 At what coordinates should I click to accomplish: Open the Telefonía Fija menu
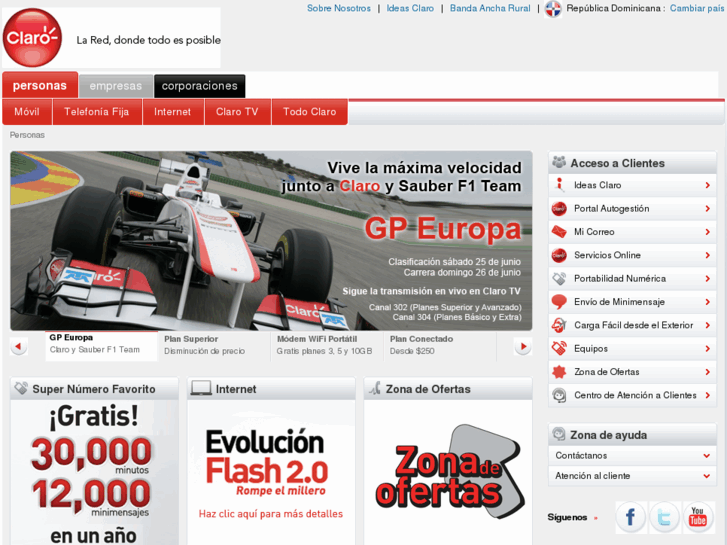[97, 112]
